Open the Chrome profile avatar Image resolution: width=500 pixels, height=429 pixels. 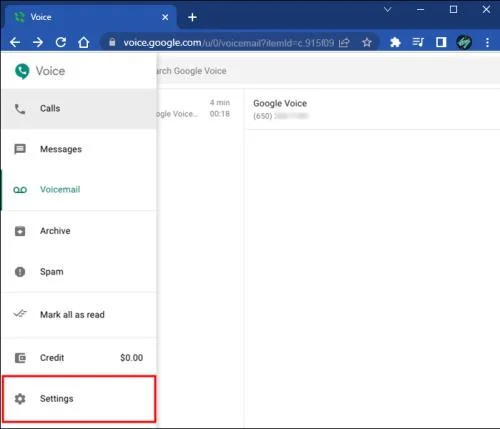point(464,42)
